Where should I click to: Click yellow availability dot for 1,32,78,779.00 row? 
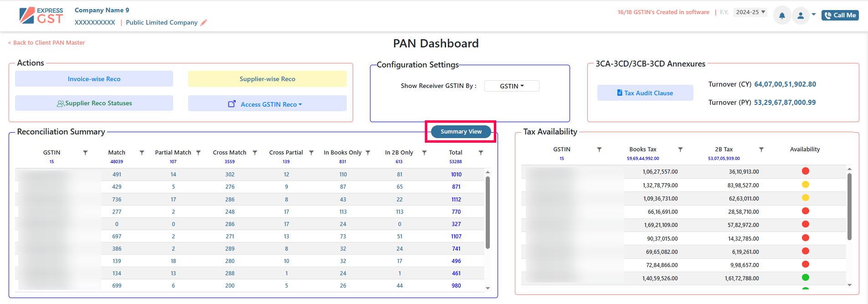tap(805, 185)
